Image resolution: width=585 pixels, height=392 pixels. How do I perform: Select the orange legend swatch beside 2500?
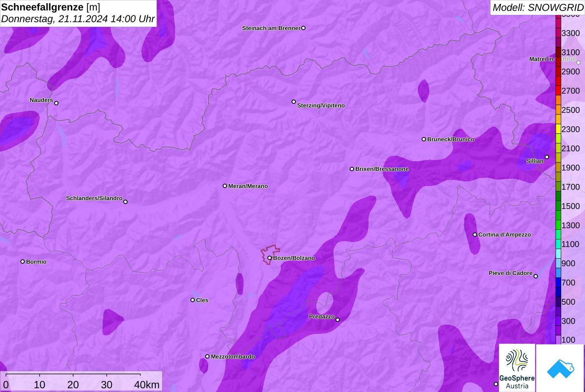(x=558, y=110)
